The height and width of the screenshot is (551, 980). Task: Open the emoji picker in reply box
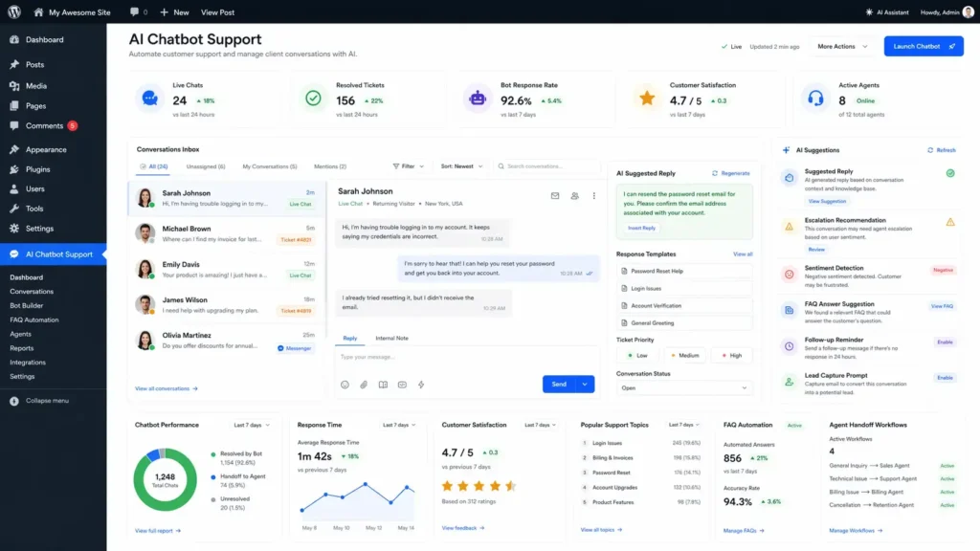tap(345, 385)
